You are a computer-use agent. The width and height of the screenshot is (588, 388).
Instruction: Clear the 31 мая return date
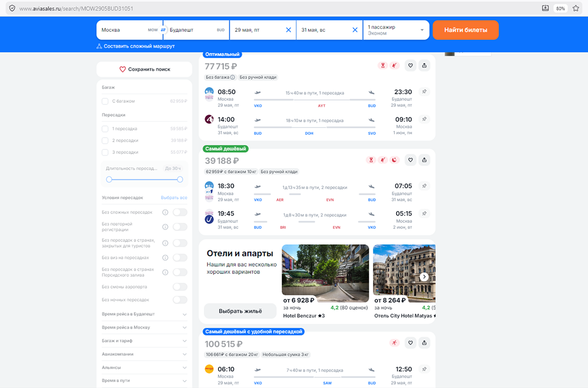(x=355, y=30)
